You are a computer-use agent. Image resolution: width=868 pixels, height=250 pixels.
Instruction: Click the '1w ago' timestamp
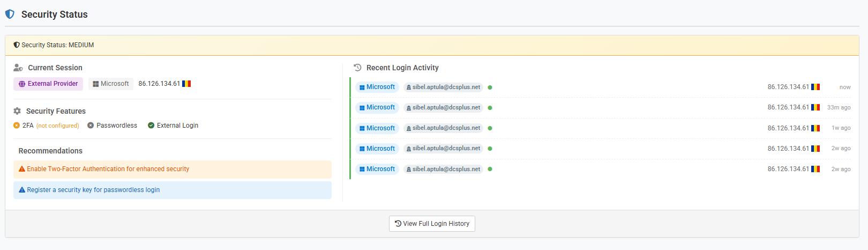(x=841, y=128)
